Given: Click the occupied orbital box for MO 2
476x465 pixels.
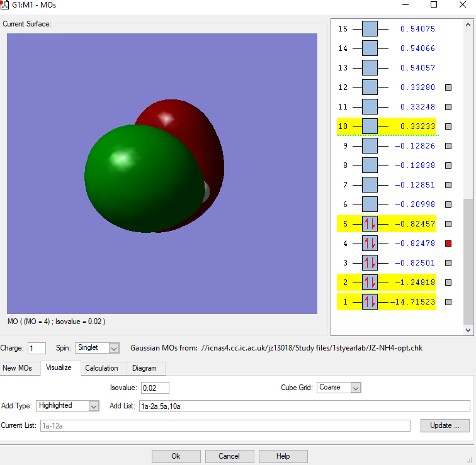Looking at the screenshot, I should pyautogui.click(x=370, y=283).
